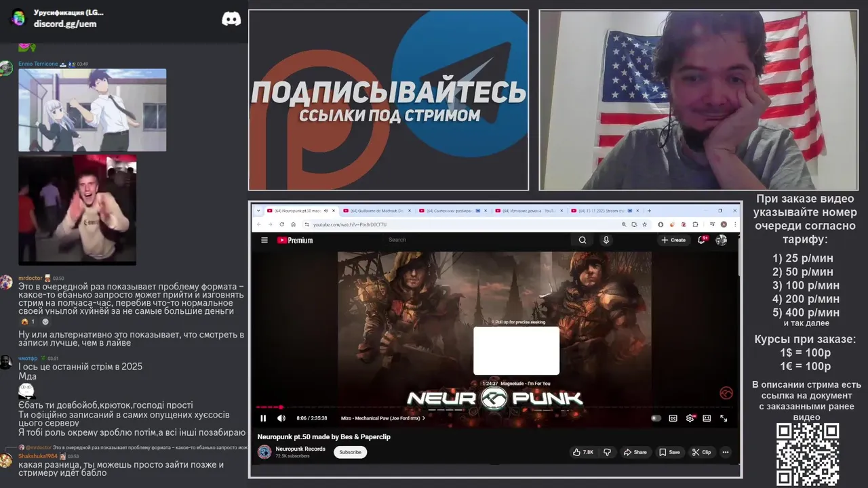Click the Shakshuka1984 username in chat
Image resolution: width=868 pixels, height=488 pixels.
click(x=37, y=456)
